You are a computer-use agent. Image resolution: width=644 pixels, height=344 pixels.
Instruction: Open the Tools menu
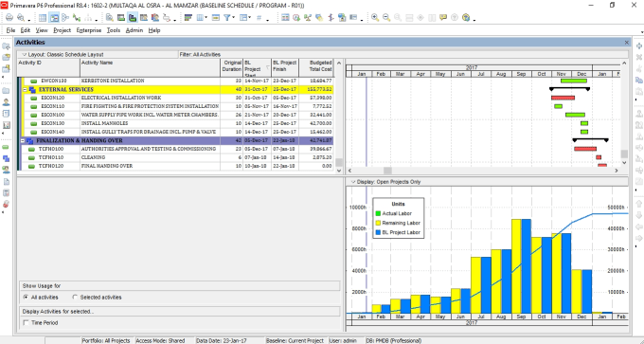[114, 30]
